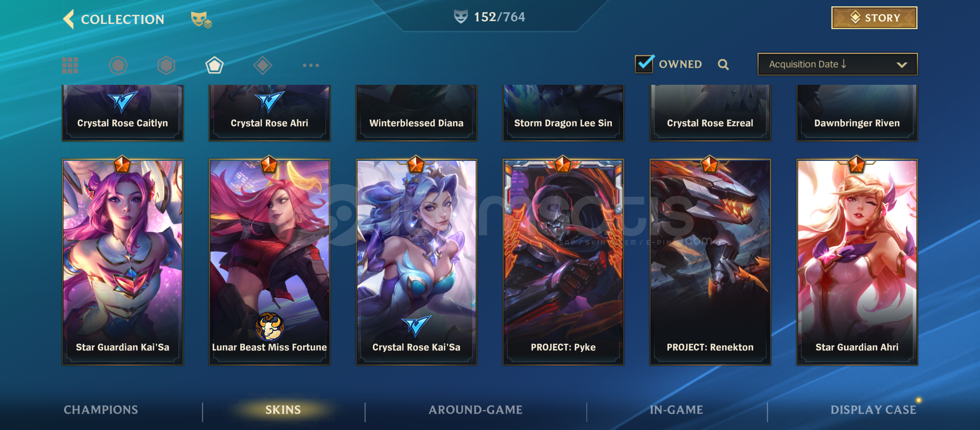Click the back arrow next to Collection
The height and width of the screenshot is (430, 980).
(69, 19)
